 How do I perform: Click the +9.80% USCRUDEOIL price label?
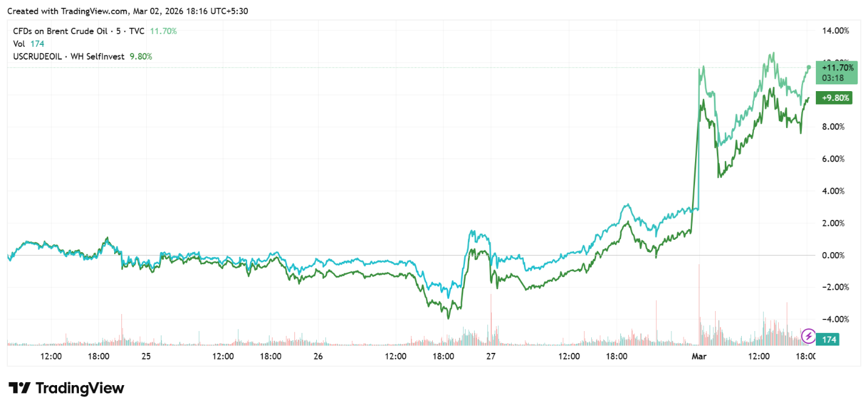click(836, 98)
